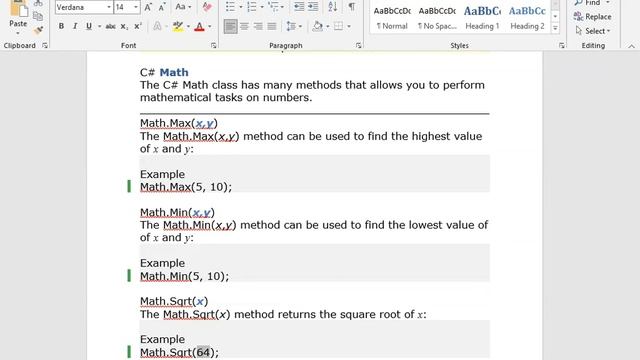
Task: Apply the yellow text highlight color
Action: point(178,27)
